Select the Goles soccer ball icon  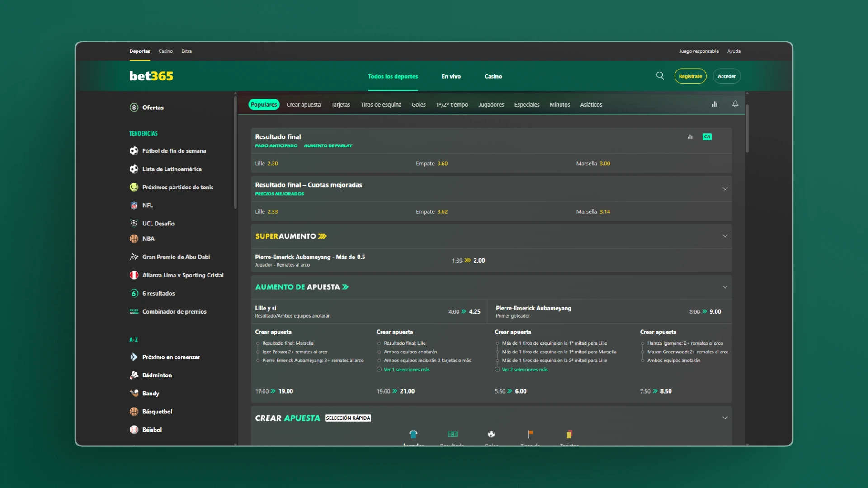tap(491, 434)
